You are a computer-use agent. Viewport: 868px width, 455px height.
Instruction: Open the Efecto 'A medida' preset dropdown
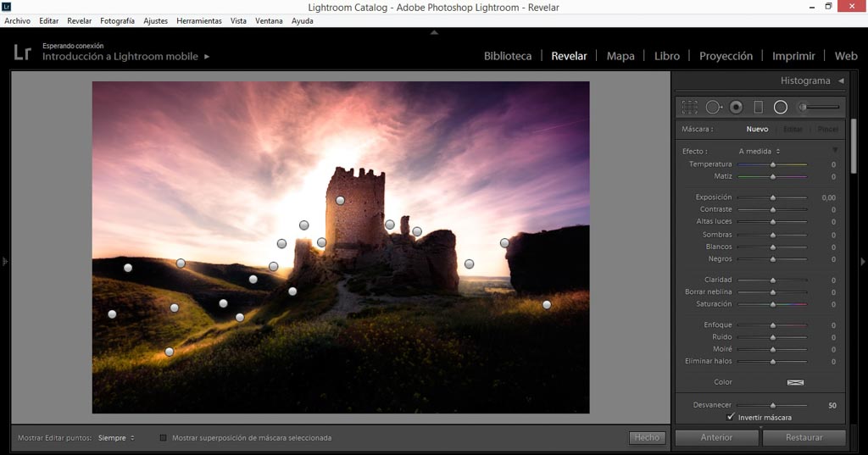tap(759, 151)
